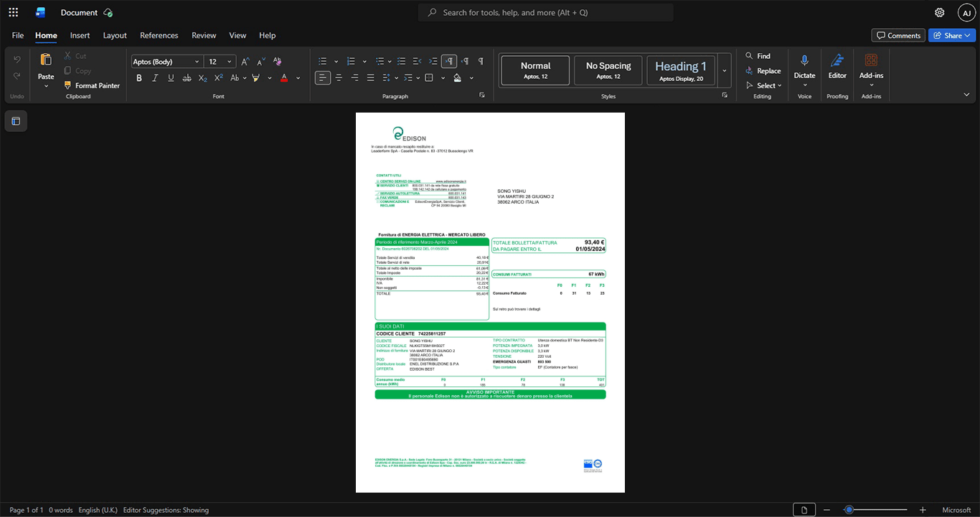Click the Undo arrow icon
Screen dimensions: 980x517
point(17,60)
